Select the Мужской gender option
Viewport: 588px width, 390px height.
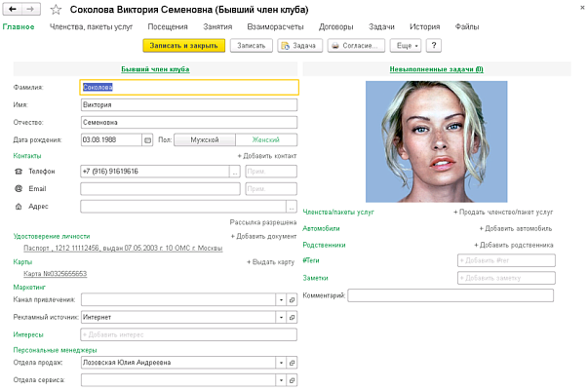coord(204,139)
